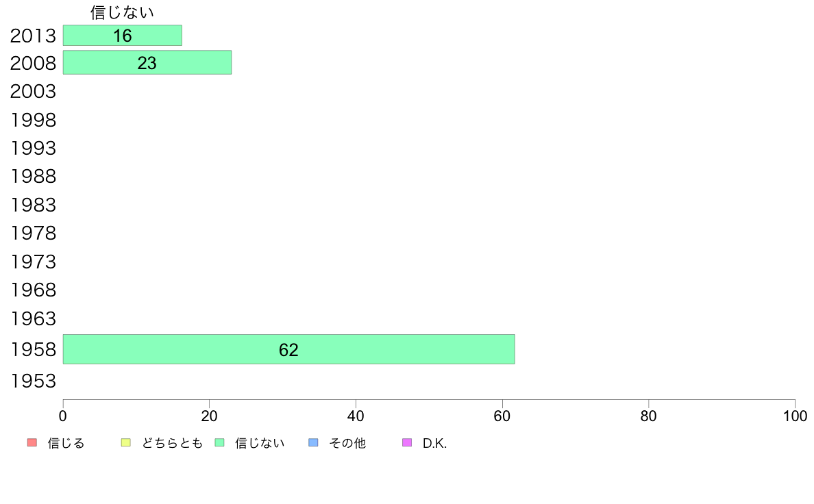
Task: Click the 1973 year label
Action: click(x=33, y=262)
